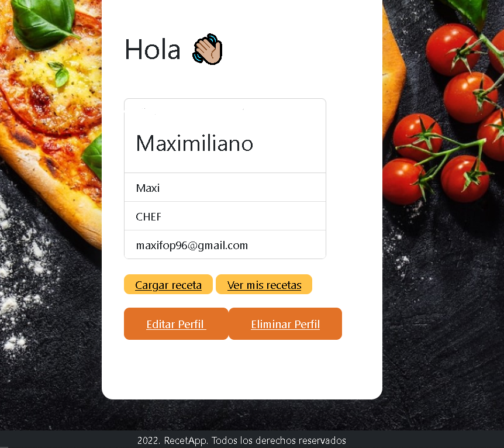This screenshot has width=504, height=448.
Task: Click the CHEF role row
Action: [225, 216]
